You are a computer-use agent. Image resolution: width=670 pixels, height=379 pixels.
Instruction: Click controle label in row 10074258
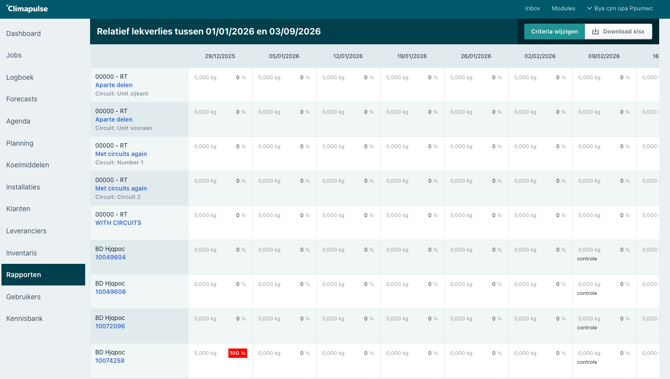[587, 362]
